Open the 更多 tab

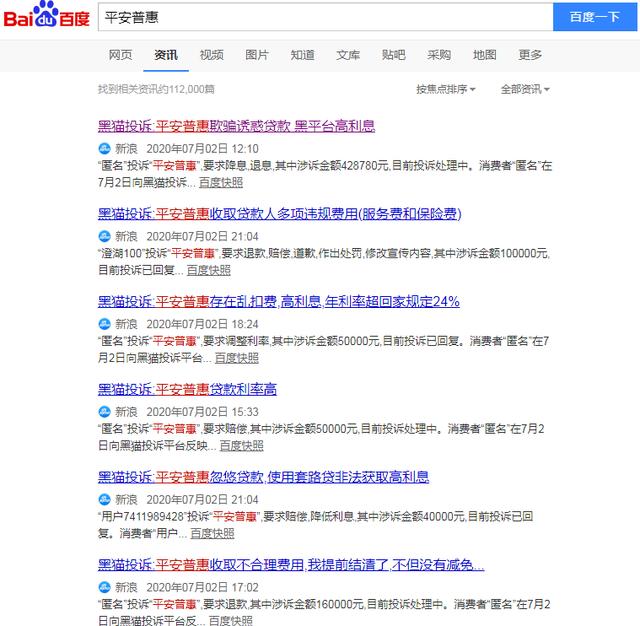(x=530, y=55)
